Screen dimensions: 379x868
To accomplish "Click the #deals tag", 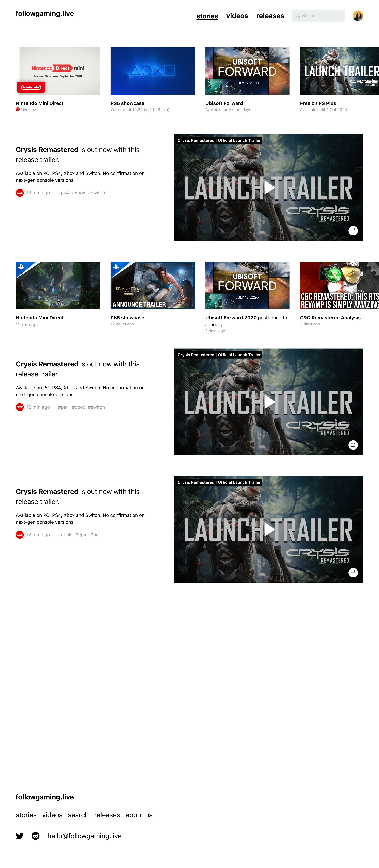I will (65, 535).
